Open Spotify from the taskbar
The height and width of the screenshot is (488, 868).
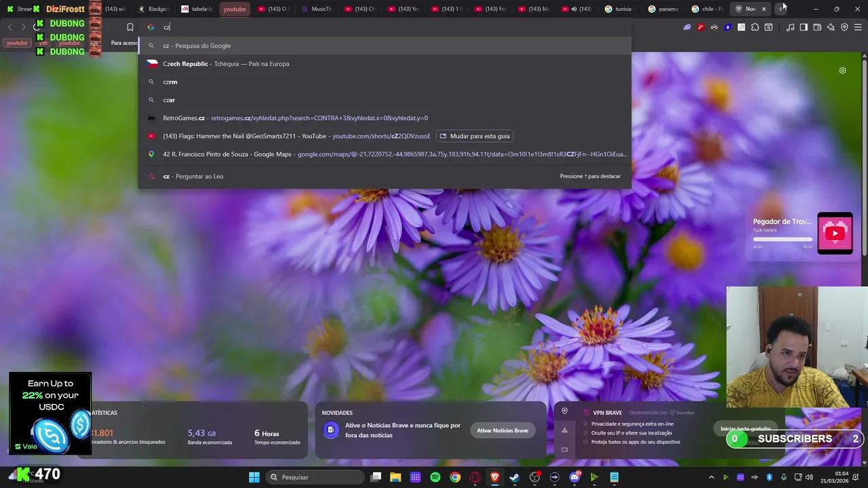435,477
